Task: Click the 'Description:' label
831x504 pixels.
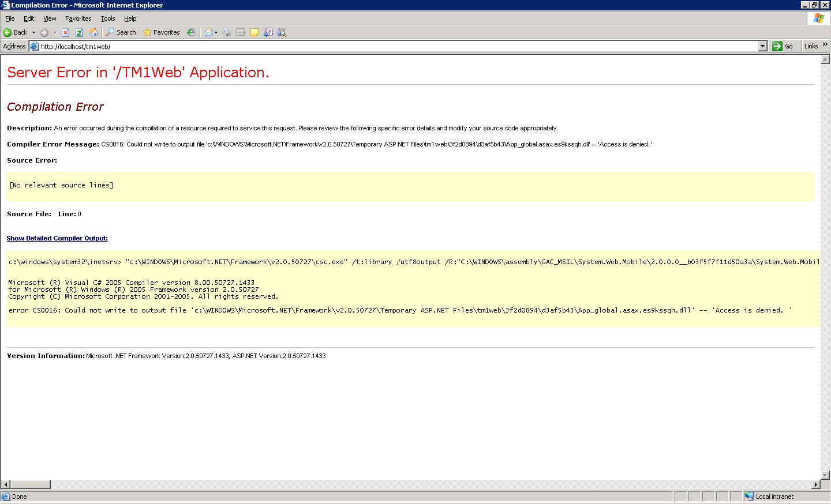Action: pyautogui.click(x=29, y=128)
